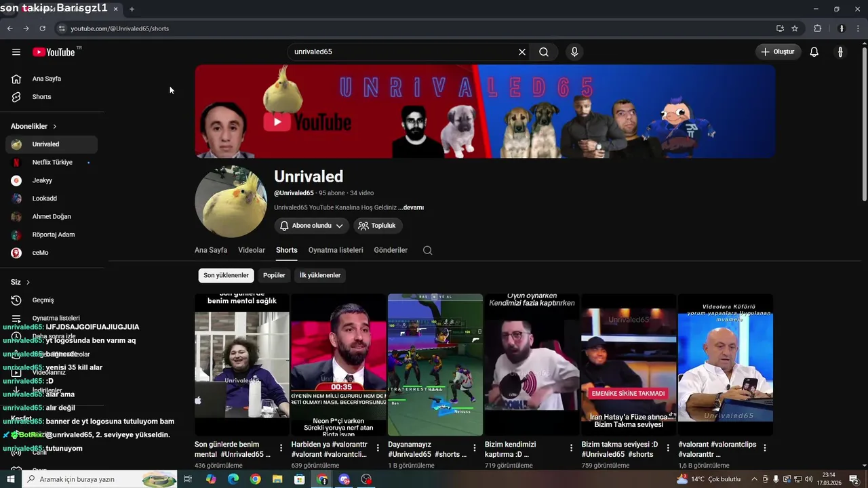Open File Explorer from the taskbar
The height and width of the screenshot is (488, 868).
[277, 479]
